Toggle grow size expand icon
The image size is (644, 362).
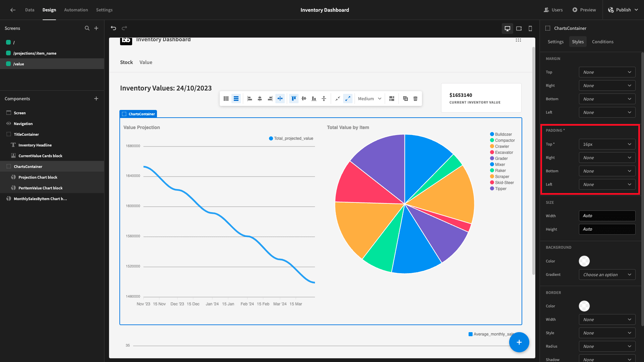pos(348,99)
